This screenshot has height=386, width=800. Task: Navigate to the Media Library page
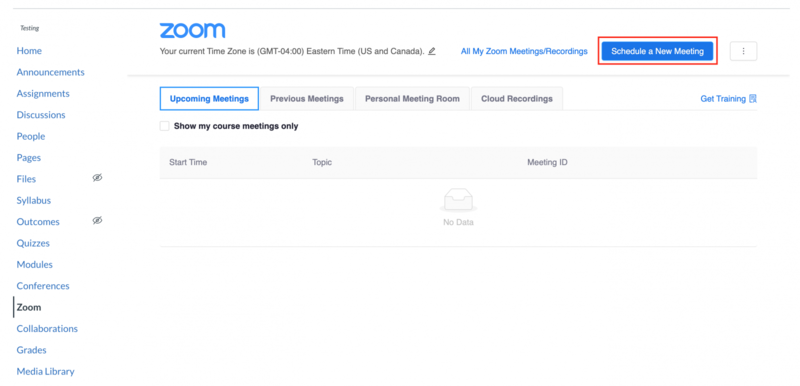click(45, 372)
